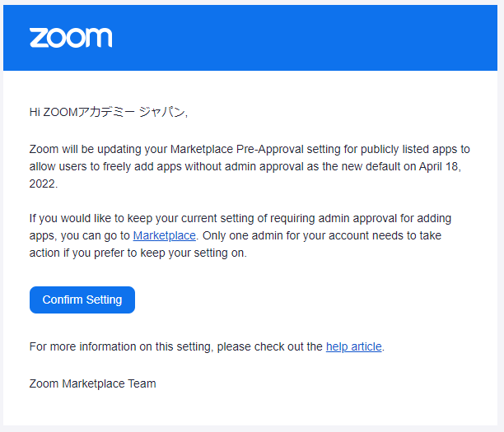Viewport: 504px width, 432px height.
Task: Open the help article link
Action: pyautogui.click(x=354, y=346)
